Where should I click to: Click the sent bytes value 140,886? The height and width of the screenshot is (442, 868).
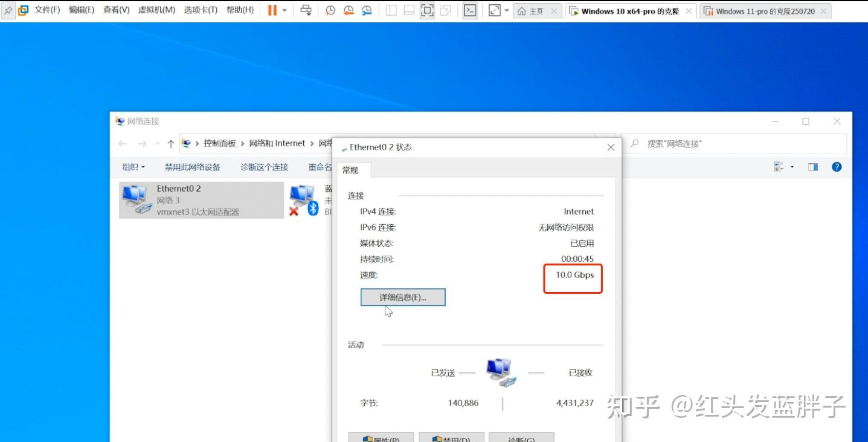pyautogui.click(x=463, y=403)
